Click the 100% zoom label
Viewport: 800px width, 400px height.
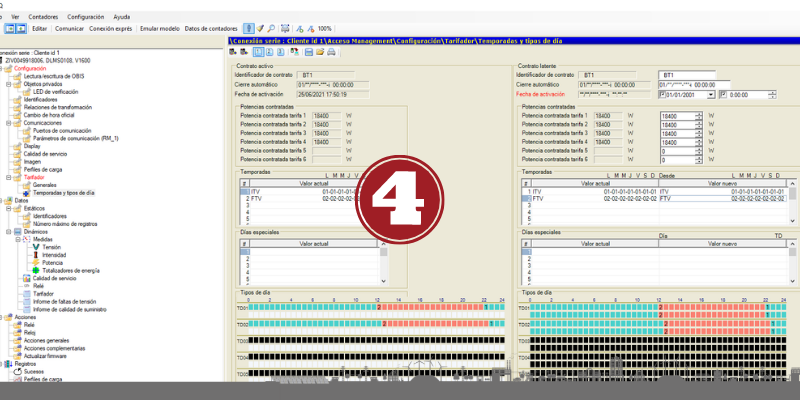[324, 29]
